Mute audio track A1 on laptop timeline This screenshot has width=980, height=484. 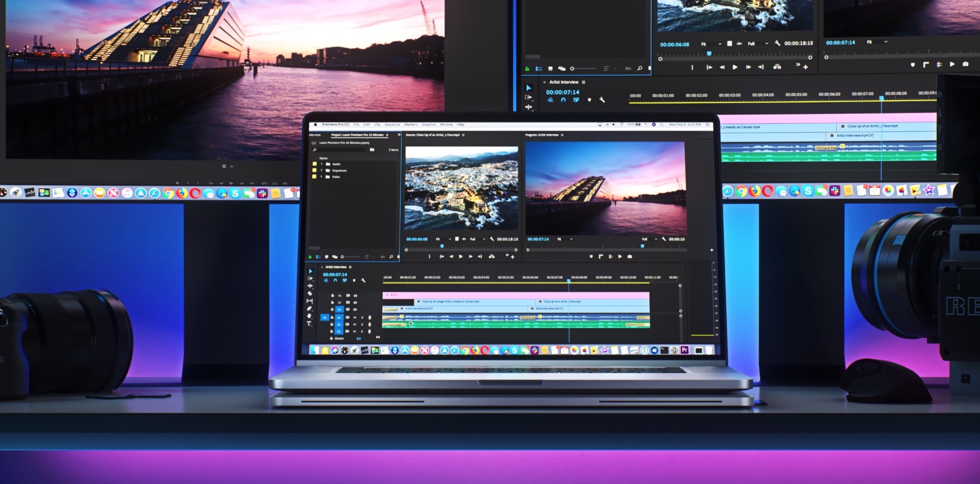click(x=355, y=317)
